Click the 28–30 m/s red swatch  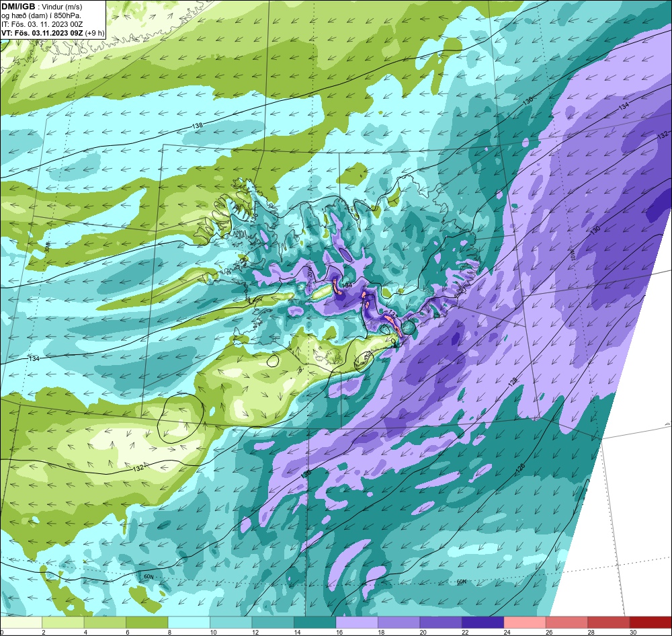[609, 623]
